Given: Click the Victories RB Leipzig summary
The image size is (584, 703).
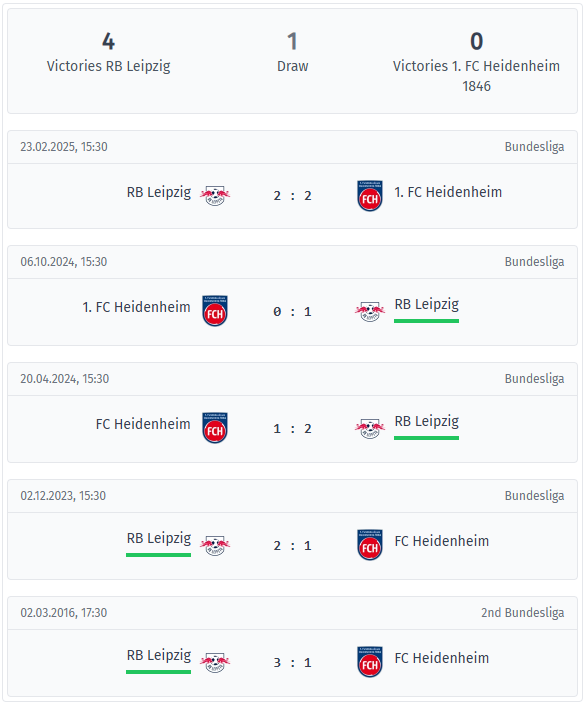Looking at the screenshot, I should pyautogui.click(x=108, y=52).
